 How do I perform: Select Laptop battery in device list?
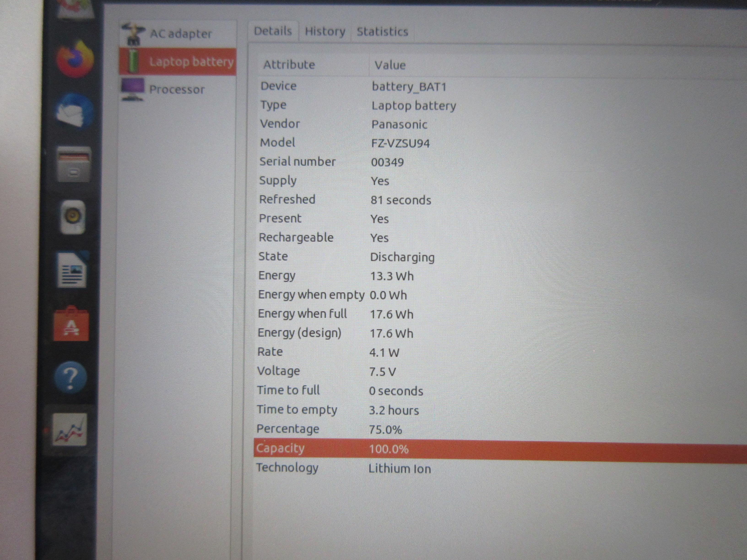pos(178,62)
